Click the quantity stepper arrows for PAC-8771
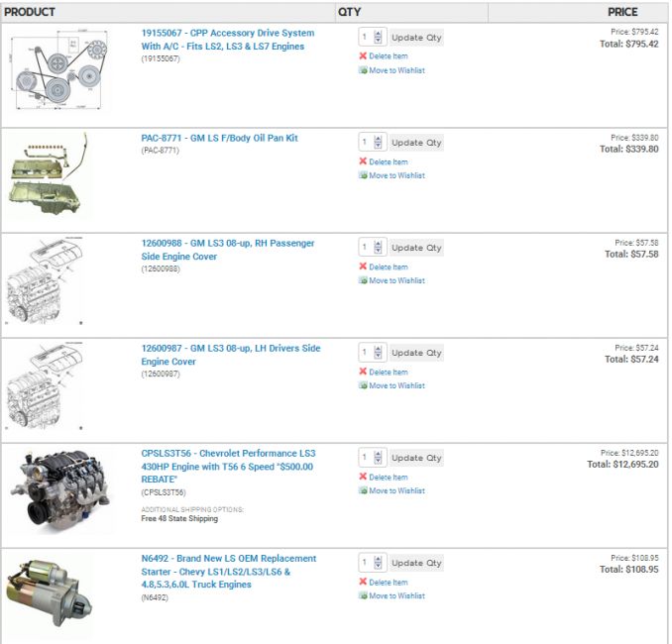 coord(378,142)
